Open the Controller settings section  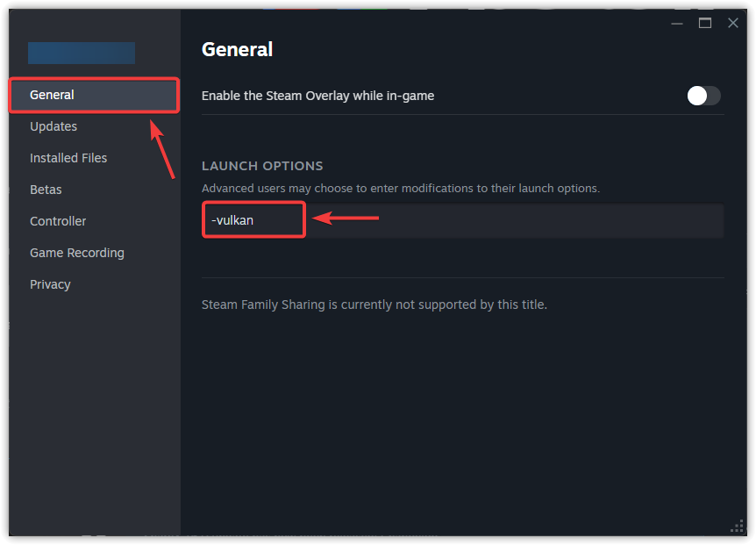58,220
